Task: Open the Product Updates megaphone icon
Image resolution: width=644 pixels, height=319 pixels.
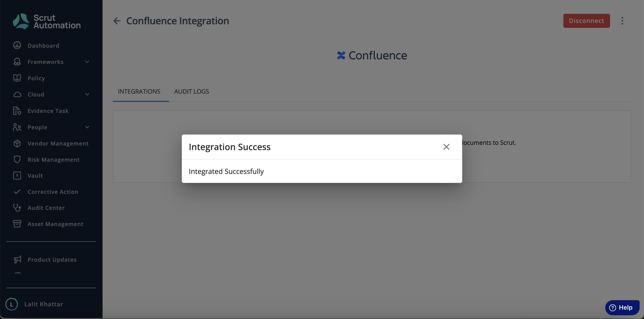Action: tap(17, 259)
